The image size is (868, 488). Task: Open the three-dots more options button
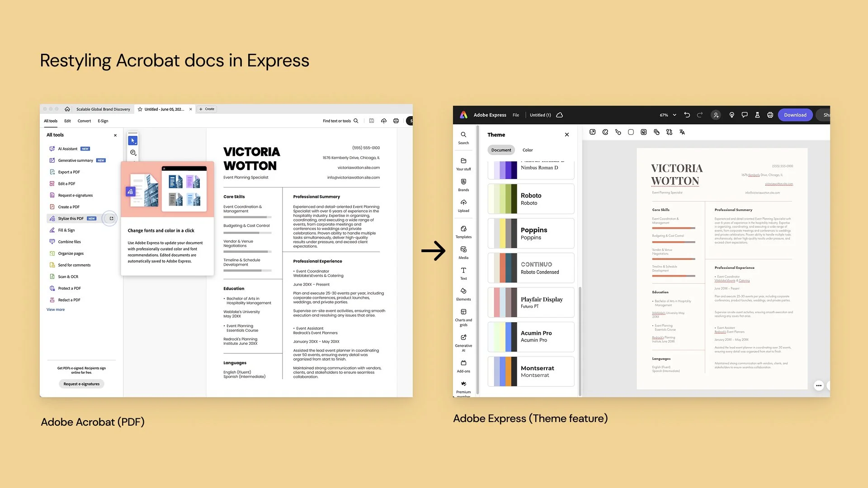[819, 385]
